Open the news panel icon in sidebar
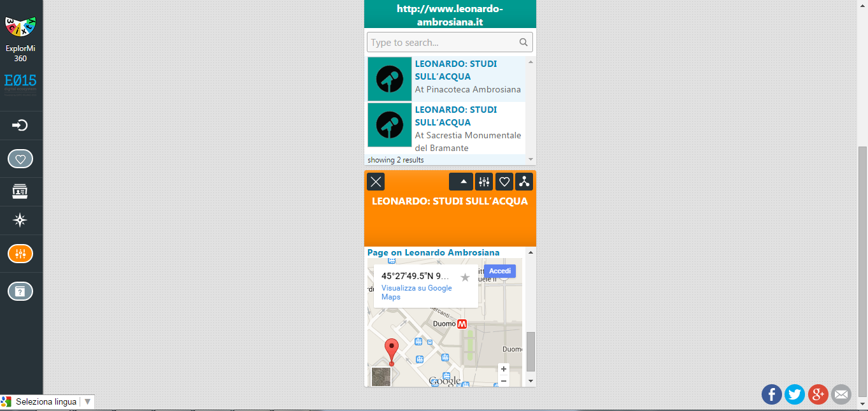 (x=20, y=191)
